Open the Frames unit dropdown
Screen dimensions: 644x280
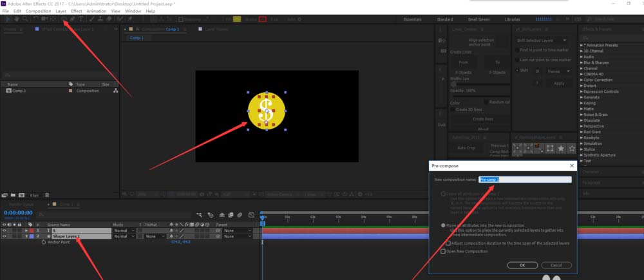(558, 71)
